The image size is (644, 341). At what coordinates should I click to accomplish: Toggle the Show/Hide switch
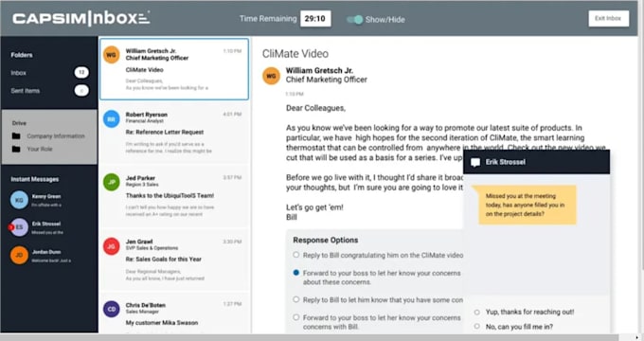(354, 19)
